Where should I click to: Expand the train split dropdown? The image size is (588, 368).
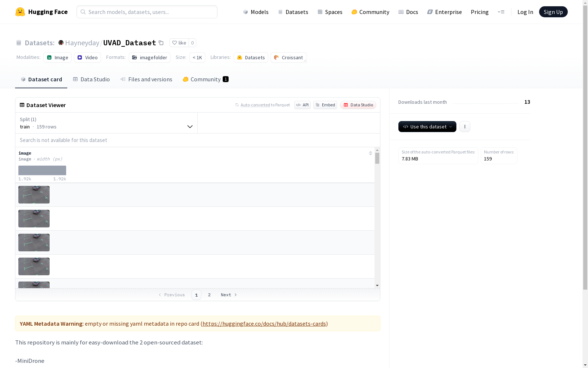pyautogui.click(x=107, y=123)
